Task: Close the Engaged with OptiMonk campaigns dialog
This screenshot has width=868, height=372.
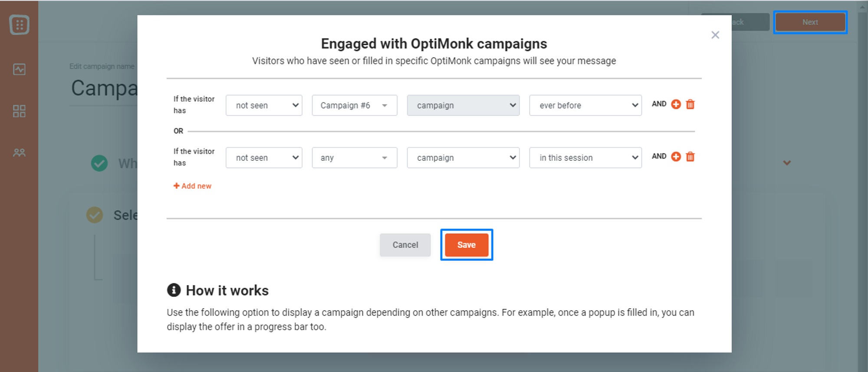Action: click(715, 35)
